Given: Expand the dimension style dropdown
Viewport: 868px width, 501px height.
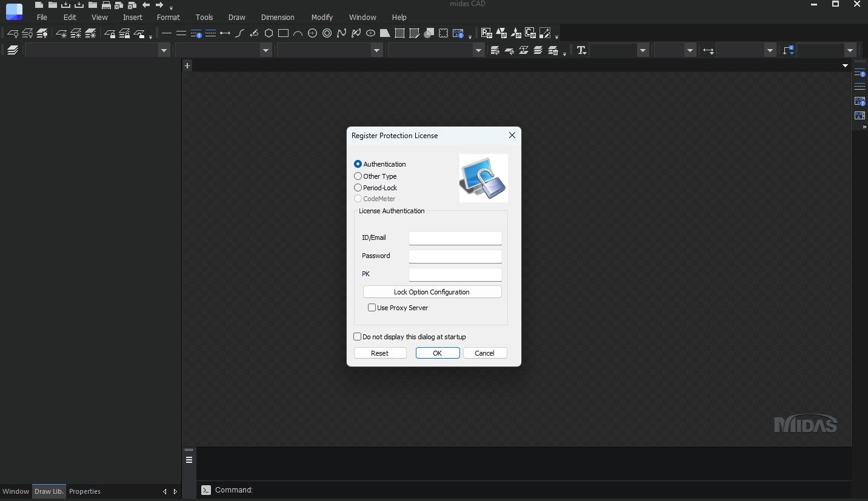Looking at the screenshot, I should tap(770, 50).
